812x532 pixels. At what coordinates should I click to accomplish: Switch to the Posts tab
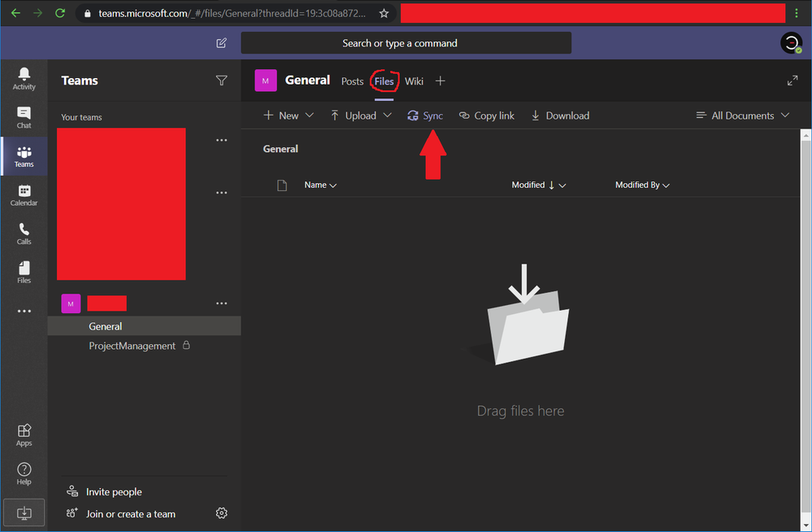[x=352, y=81]
